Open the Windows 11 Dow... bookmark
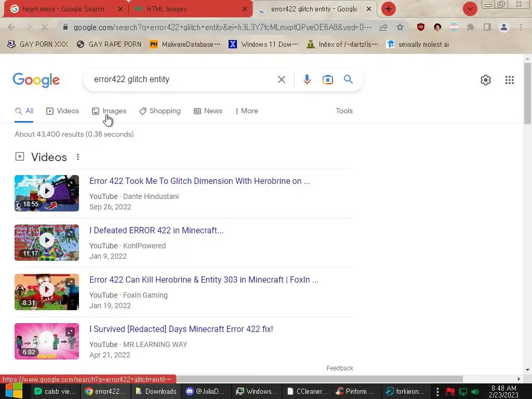Image resolution: width=532 pixels, height=399 pixels. coord(263,45)
